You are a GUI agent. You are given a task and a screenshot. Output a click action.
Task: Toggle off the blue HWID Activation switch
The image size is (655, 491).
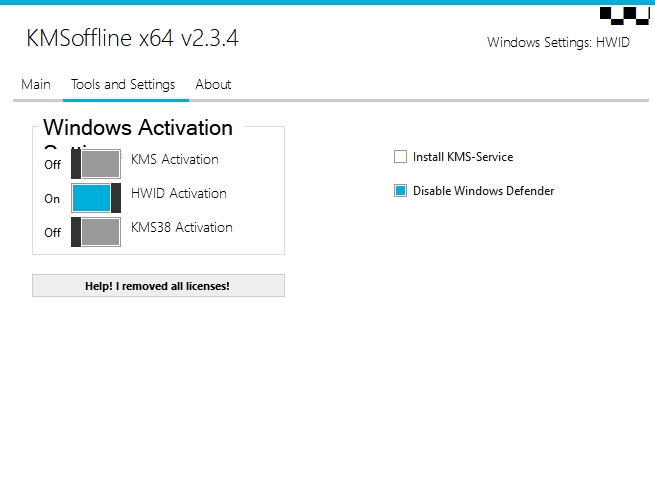tap(96, 198)
